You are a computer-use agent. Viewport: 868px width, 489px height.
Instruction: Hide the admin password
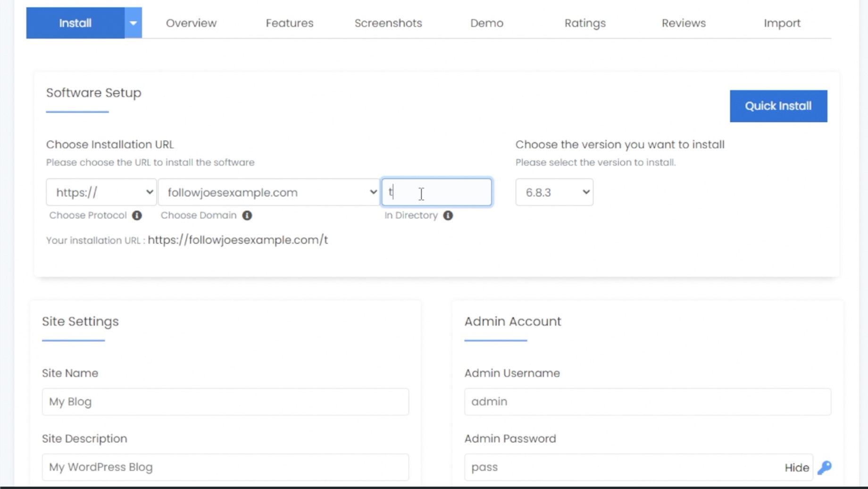(796, 467)
